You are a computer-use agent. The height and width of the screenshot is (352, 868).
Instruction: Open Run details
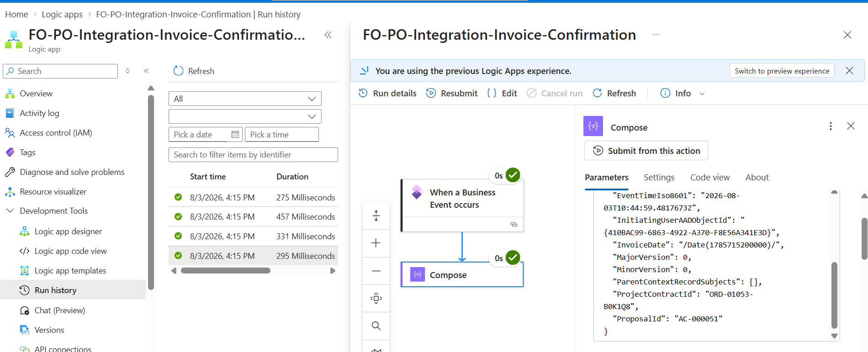(x=387, y=93)
